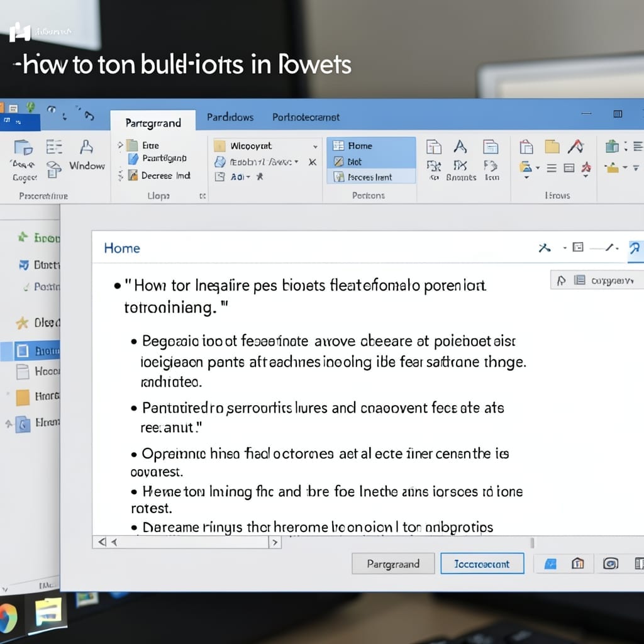Switch to the Pardıdows tab
Viewport: 644px width, 644px height.
(x=230, y=118)
